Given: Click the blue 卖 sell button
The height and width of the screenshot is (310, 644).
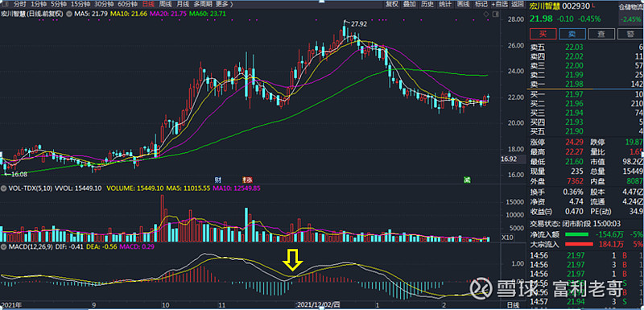Looking at the screenshot, I should pyautogui.click(x=572, y=34).
